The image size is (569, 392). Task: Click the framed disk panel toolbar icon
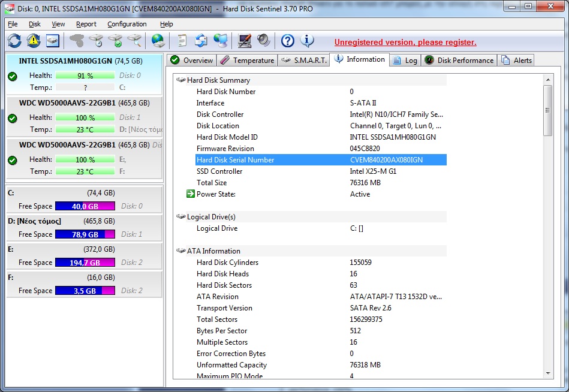click(53, 41)
